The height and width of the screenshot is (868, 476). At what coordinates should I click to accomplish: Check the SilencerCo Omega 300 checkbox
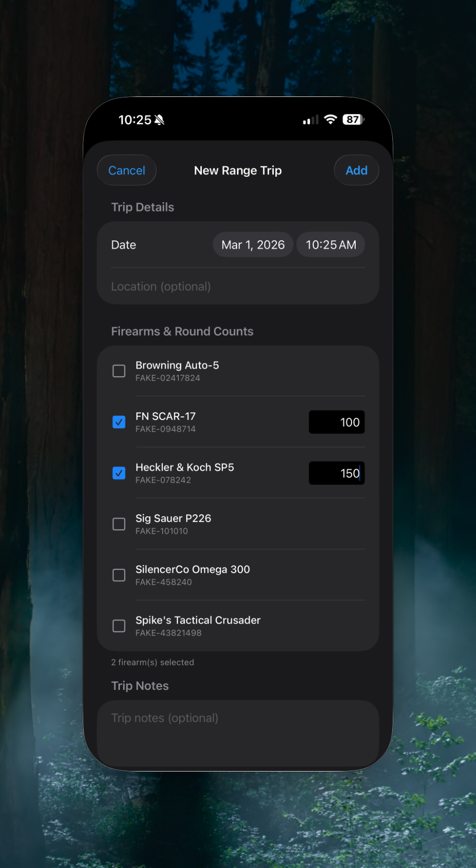(x=119, y=575)
